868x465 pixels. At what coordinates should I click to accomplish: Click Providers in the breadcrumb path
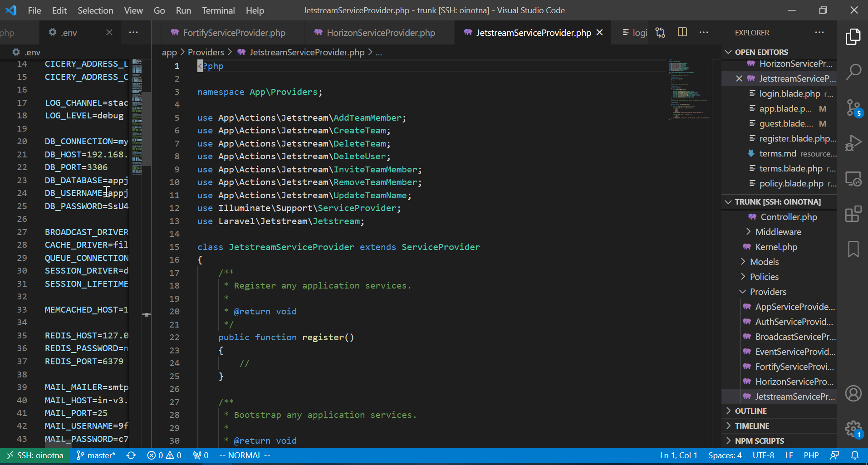[206, 52]
